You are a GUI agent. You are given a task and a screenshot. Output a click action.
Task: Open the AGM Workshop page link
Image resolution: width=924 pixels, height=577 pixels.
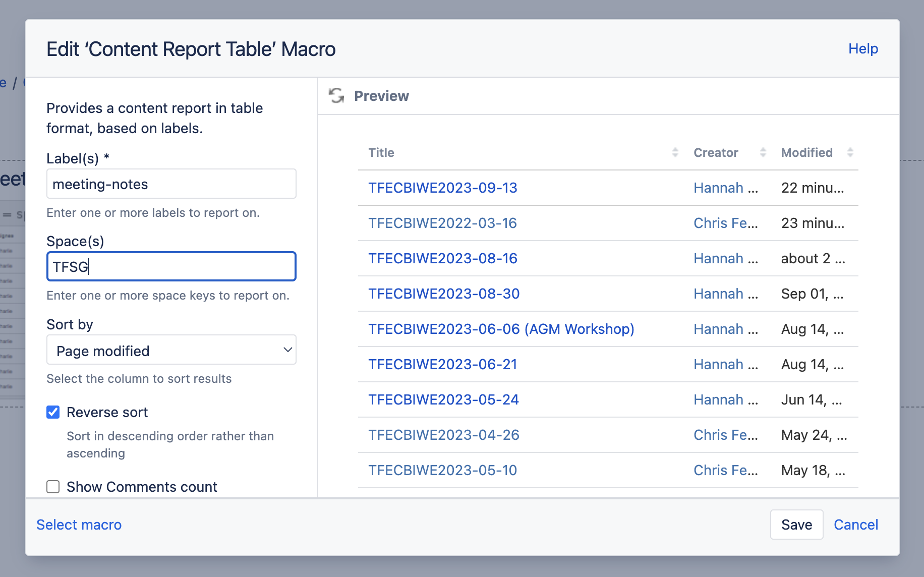pos(501,329)
